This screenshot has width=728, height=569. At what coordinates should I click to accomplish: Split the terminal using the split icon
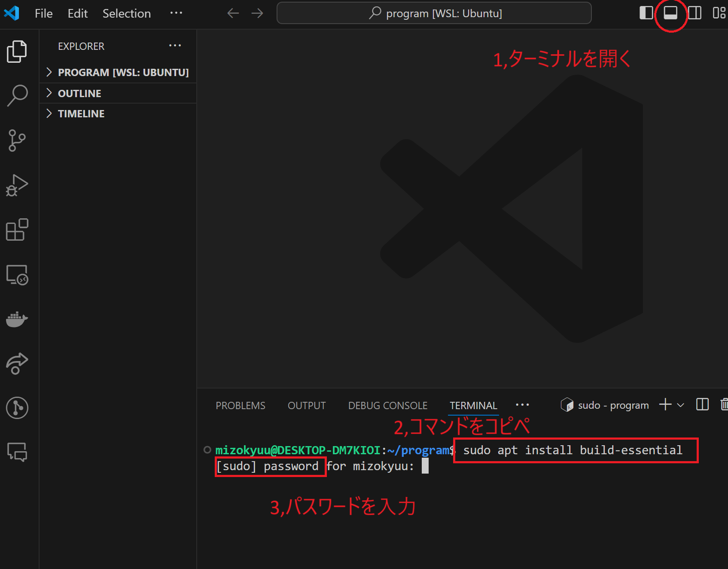pos(702,404)
